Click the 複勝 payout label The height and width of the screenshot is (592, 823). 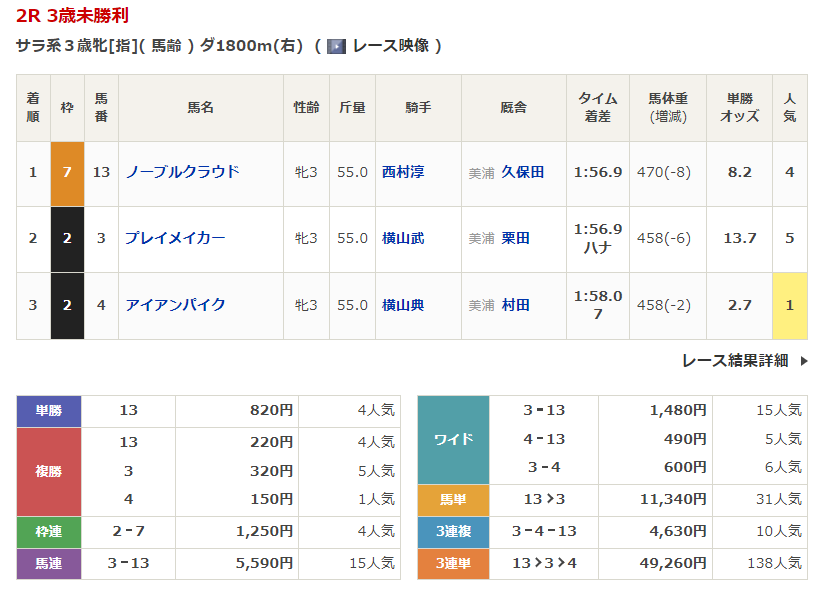pos(49,470)
